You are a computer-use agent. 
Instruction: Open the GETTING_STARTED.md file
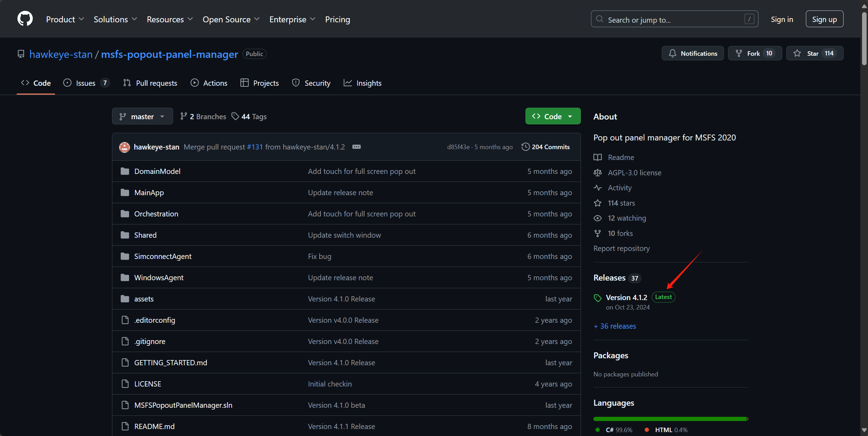[171, 362]
